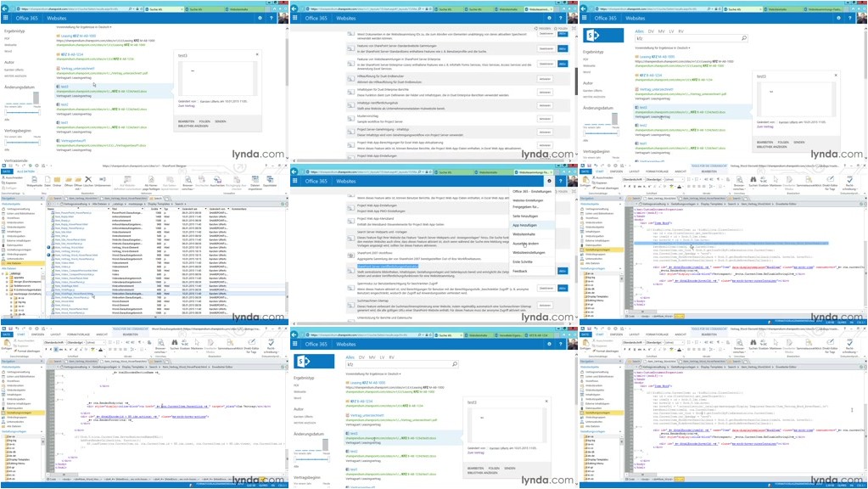Screen dimensions: 868x489
Task: Adjust Vertragsbeginn slider in top-left screenshot
Action: click(x=22, y=143)
